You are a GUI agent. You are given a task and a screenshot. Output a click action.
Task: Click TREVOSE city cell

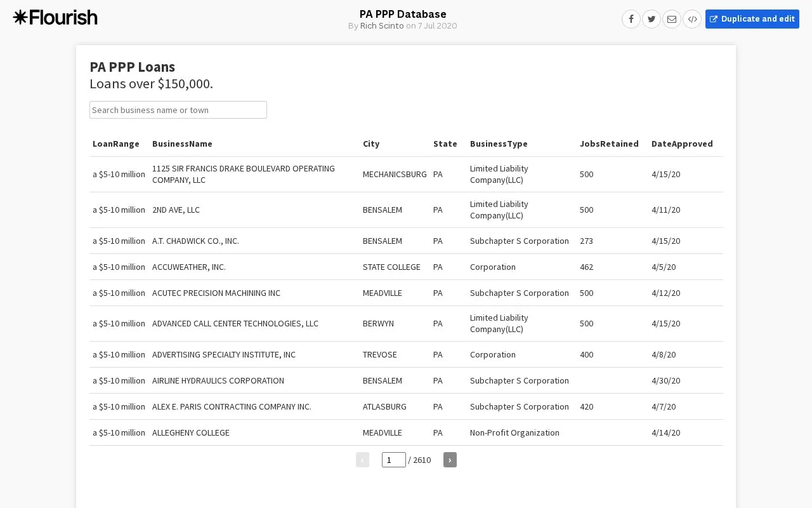(x=380, y=354)
